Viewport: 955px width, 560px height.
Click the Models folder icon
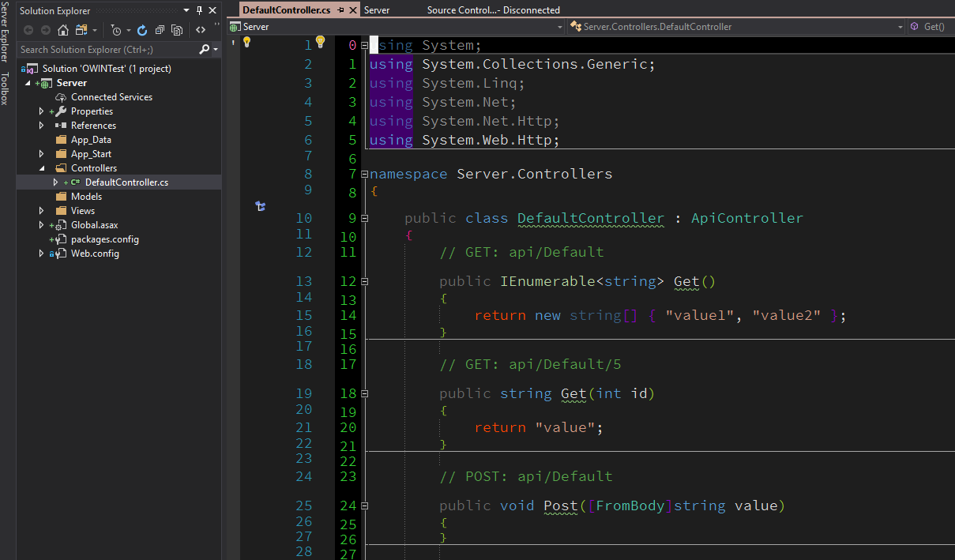[x=61, y=197]
